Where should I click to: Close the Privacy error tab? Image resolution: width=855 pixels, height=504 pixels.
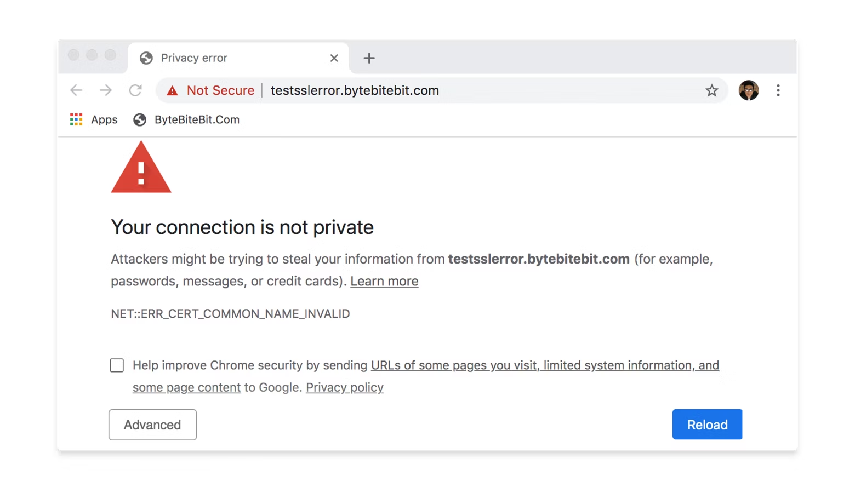click(334, 58)
